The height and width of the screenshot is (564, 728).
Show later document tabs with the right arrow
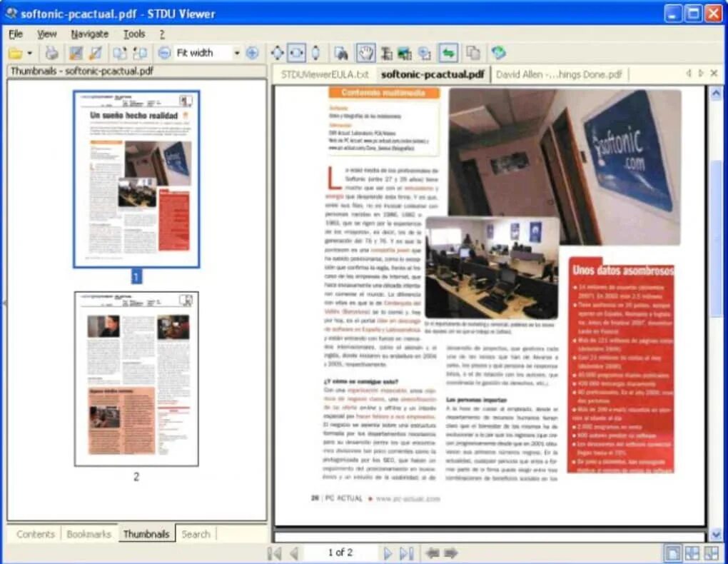tap(701, 74)
